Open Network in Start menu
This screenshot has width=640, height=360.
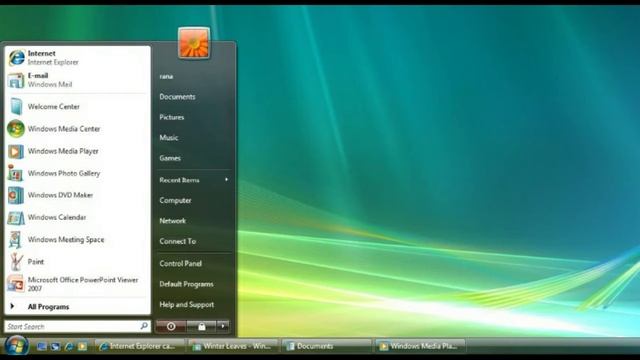point(172,221)
